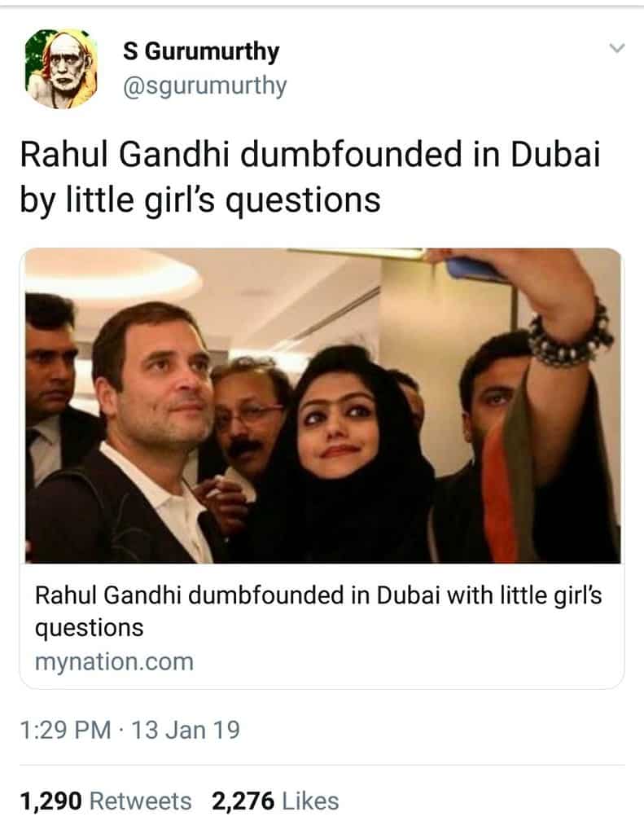
Task: Click the word "Retweets" under the tweet
Action: point(140,801)
